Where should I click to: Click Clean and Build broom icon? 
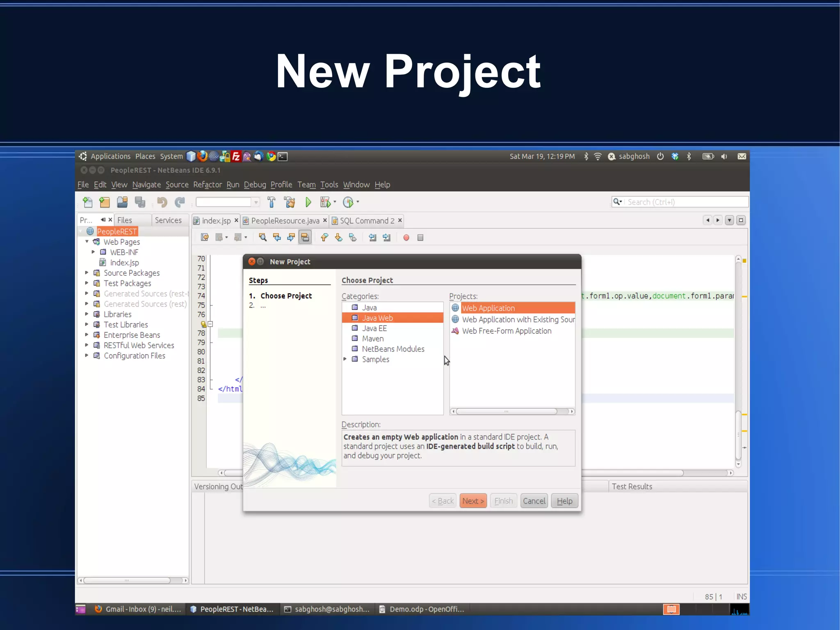pos(290,202)
